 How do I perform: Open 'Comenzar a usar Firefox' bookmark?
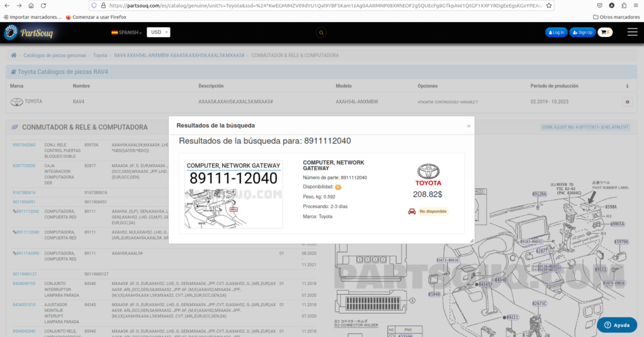[x=96, y=17]
